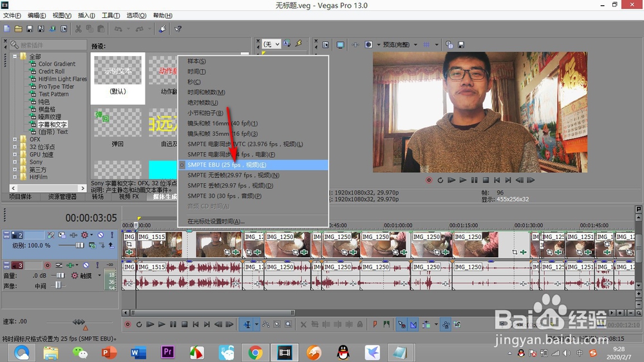Collapse the 全部 tree node
This screenshot has height=362, width=644.
pyautogui.click(x=15, y=56)
